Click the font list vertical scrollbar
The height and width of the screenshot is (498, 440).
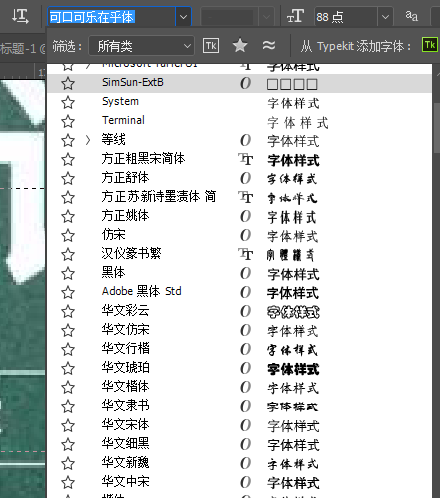tap(436, 127)
